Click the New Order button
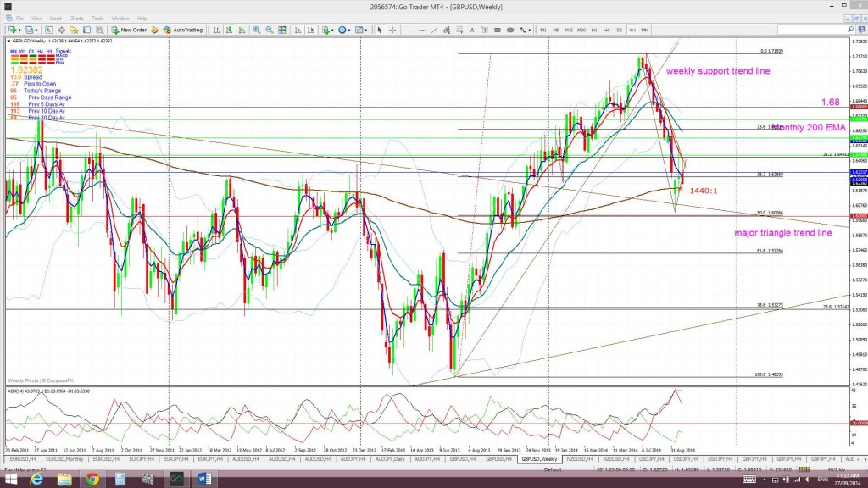868x488 pixels. pos(129,30)
